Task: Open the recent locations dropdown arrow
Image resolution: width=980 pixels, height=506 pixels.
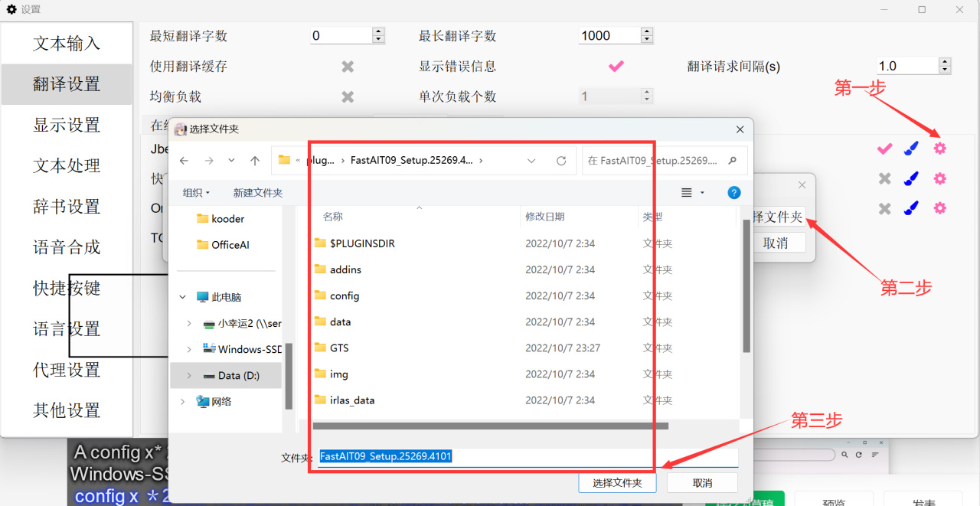Action: [x=231, y=161]
